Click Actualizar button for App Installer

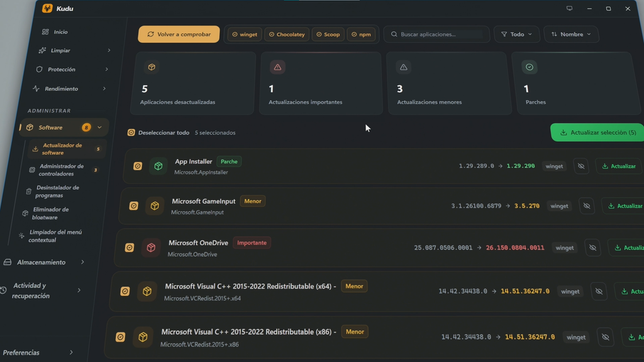point(619,166)
